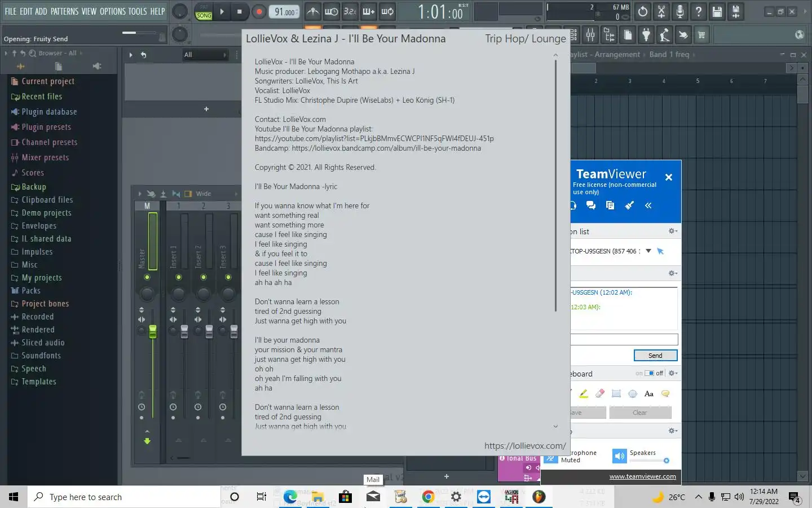
Task: Toggle Insert 3 mute switch LED
Action: point(228,277)
